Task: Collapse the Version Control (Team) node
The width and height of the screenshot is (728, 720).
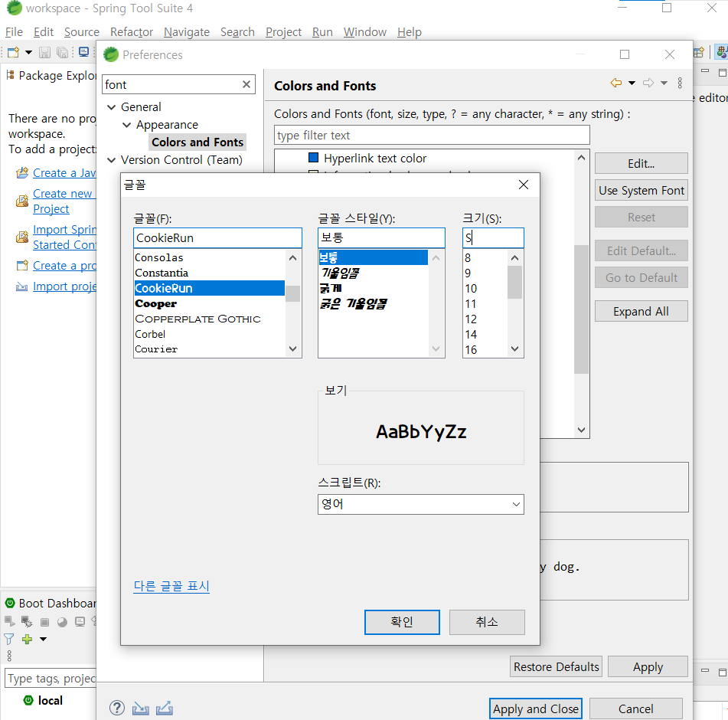Action: pyautogui.click(x=112, y=160)
